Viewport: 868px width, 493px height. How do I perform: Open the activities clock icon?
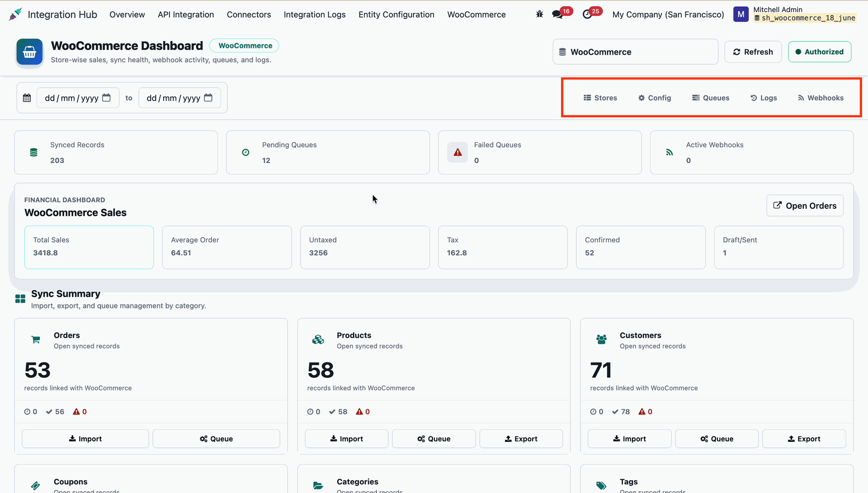click(587, 14)
